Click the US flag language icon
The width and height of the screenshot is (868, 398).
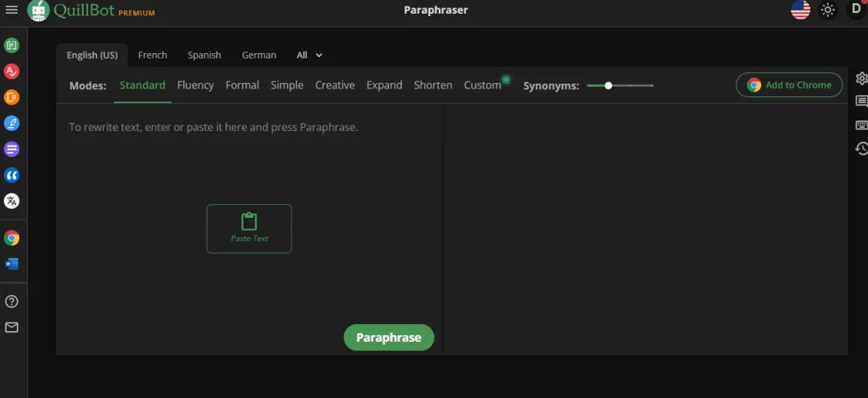[x=800, y=10]
